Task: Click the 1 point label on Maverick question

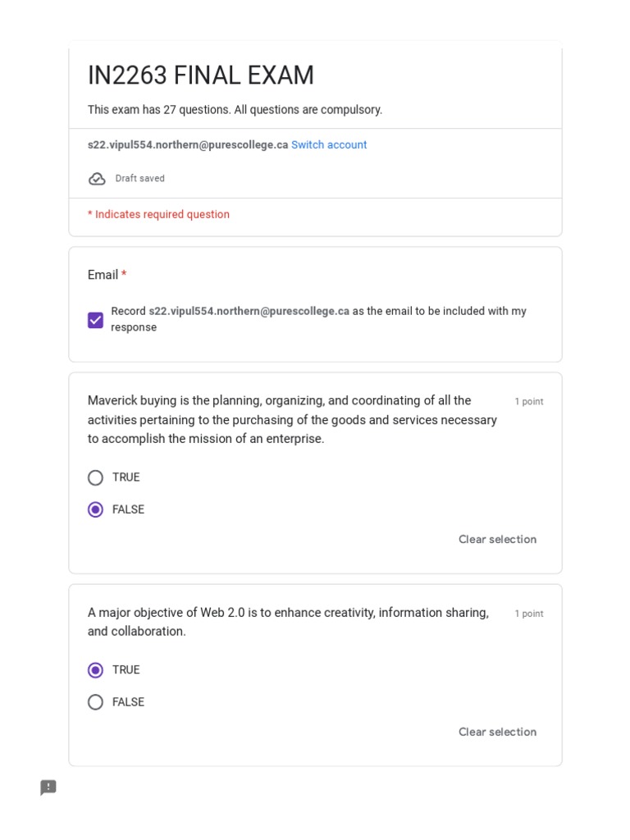Action: (x=529, y=402)
